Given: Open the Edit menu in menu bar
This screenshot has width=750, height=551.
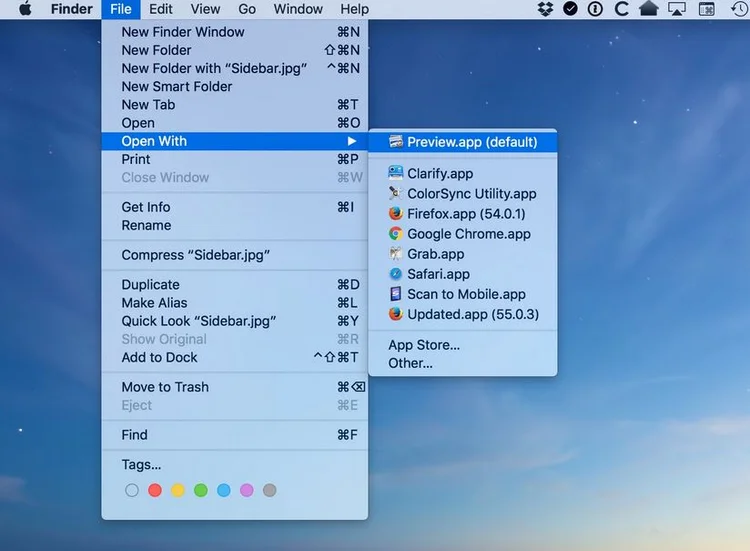Looking at the screenshot, I should point(161,9).
